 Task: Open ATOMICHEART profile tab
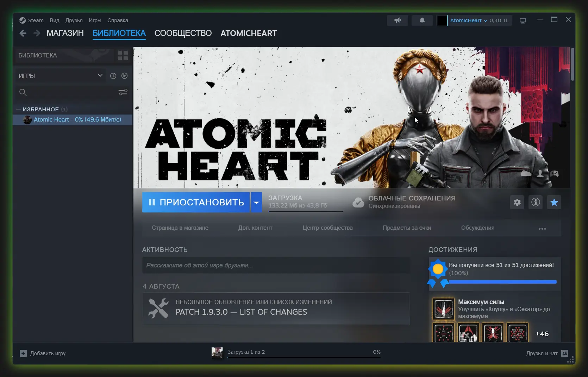point(249,33)
